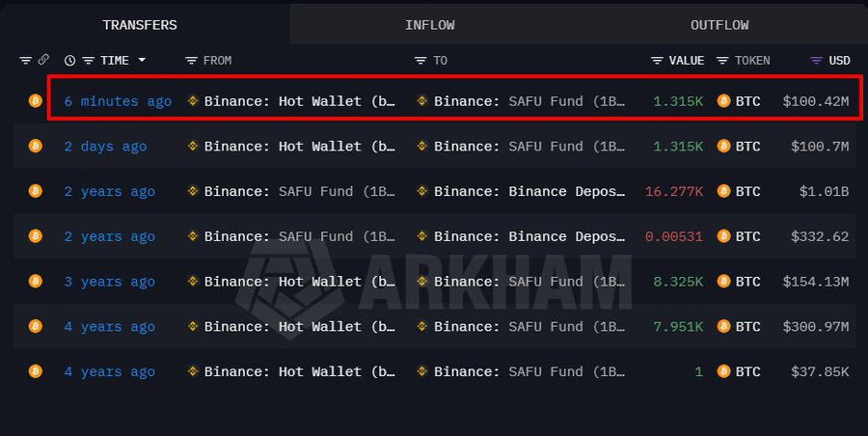
Task: Open Hot Wallet sender in $300.97M row
Action: tap(300, 327)
